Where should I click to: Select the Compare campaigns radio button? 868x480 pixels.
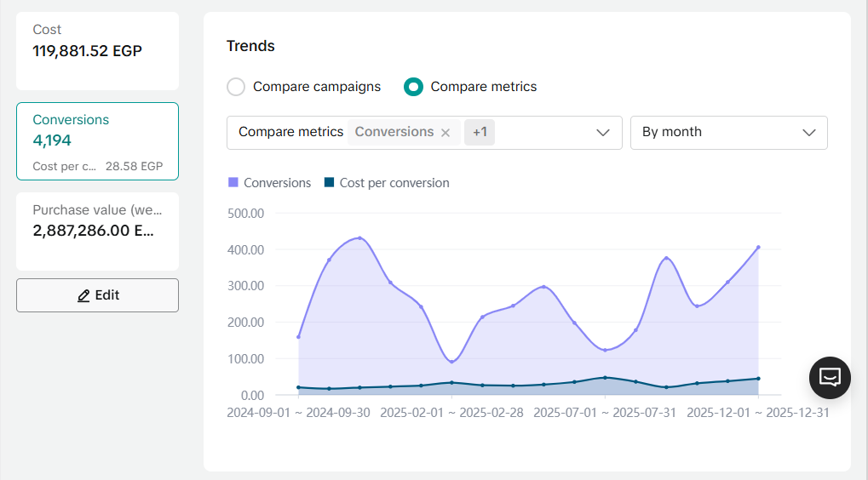[x=236, y=87]
